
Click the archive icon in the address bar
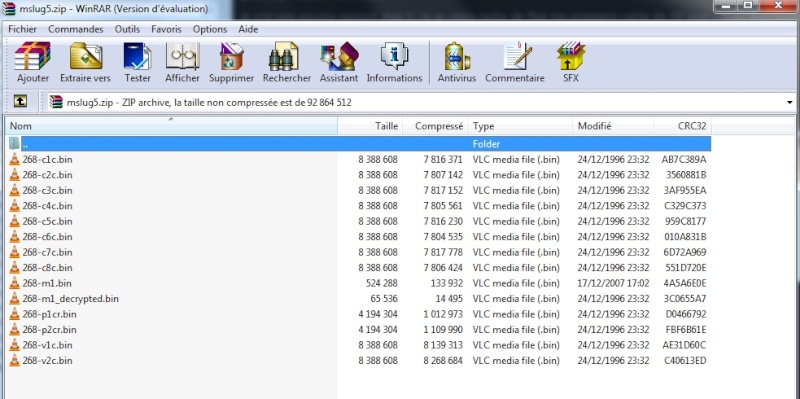(x=56, y=102)
